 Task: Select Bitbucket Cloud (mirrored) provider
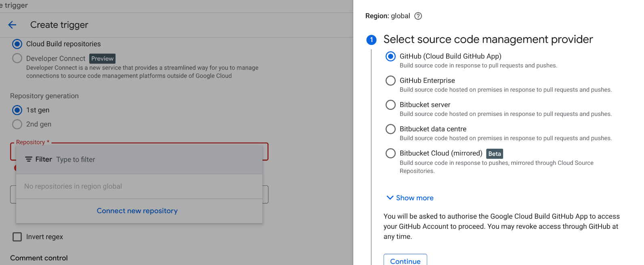point(390,153)
